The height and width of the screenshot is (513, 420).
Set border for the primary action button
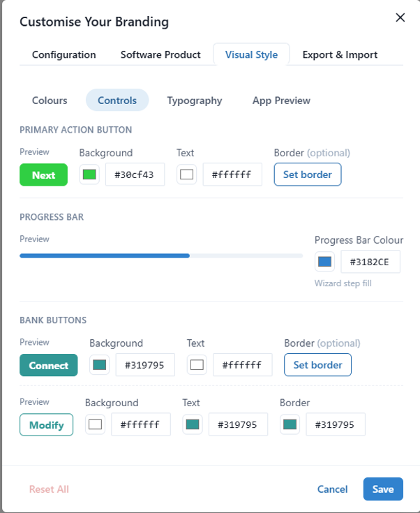pos(308,174)
